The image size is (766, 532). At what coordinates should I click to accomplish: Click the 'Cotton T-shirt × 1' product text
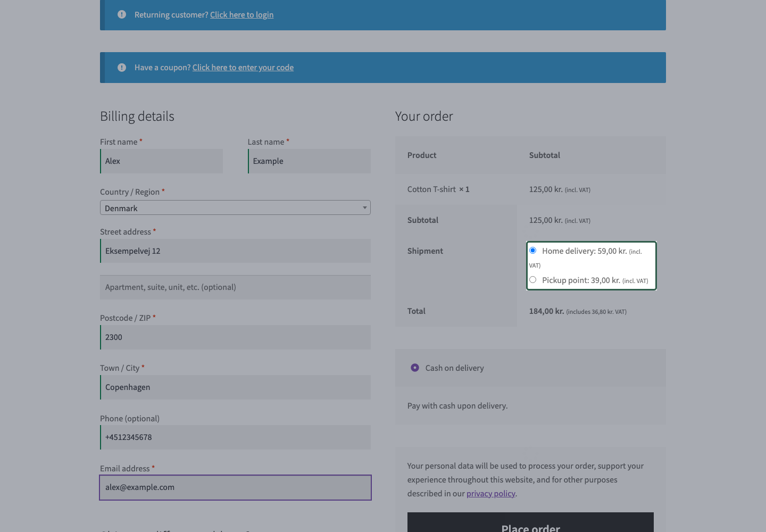(438, 189)
